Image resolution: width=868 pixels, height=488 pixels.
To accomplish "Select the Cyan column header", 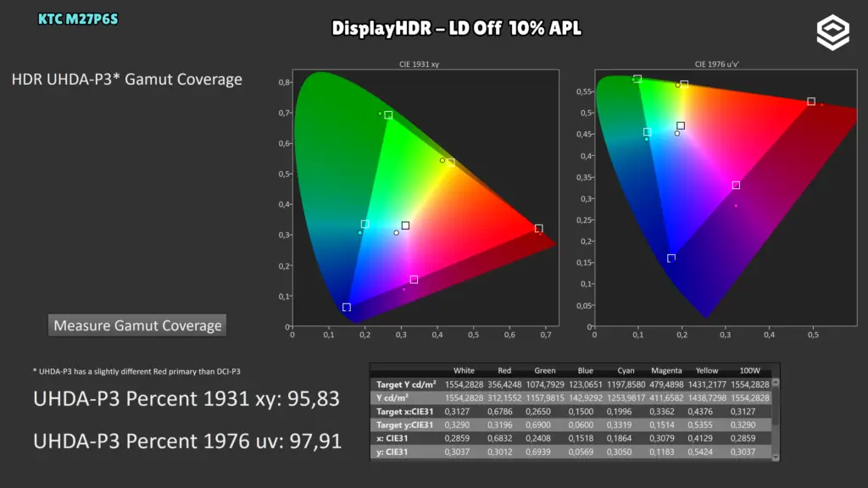I will pos(626,371).
